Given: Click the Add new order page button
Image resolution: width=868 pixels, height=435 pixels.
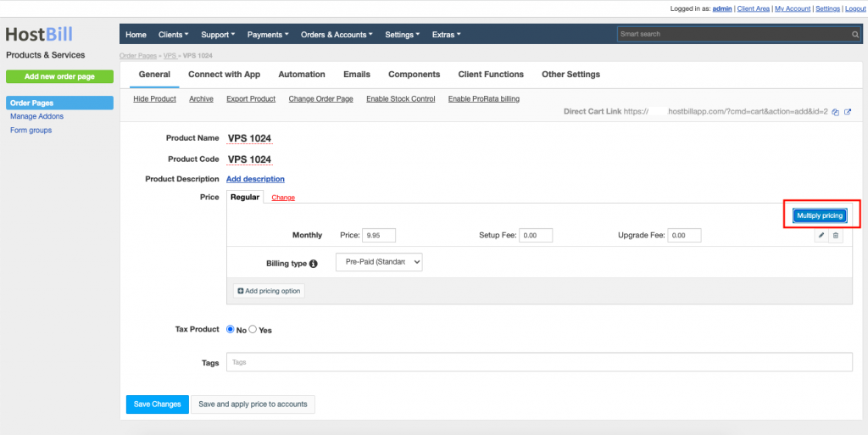Looking at the screenshot, I should coord(60,76).
